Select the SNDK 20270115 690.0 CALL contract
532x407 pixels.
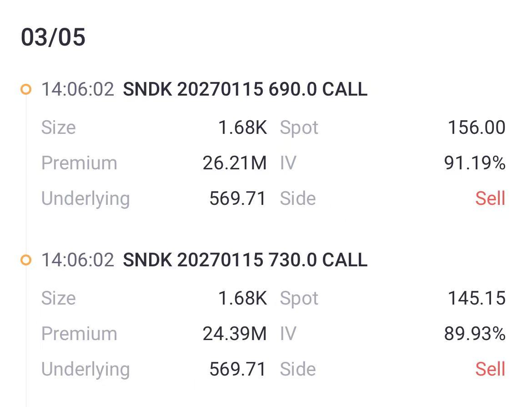pos(244,90)
